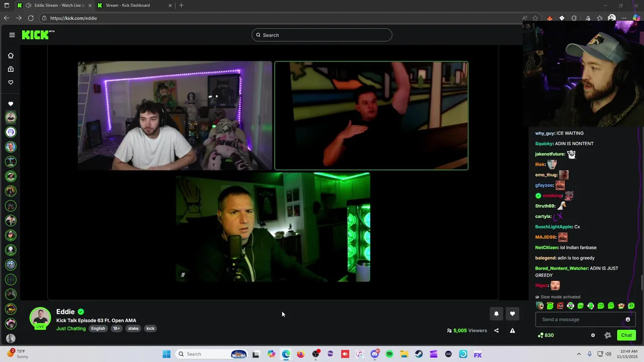The width and height of the screenshot is (644, 362).
Task: Click username Bored_Nontent_Watcher in chat
Action: (561, 268)
